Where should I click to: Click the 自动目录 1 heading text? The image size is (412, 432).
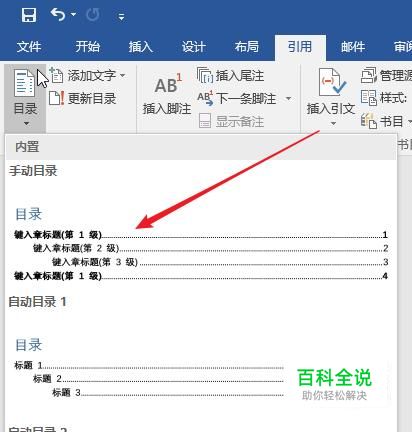tap(37, 302)
